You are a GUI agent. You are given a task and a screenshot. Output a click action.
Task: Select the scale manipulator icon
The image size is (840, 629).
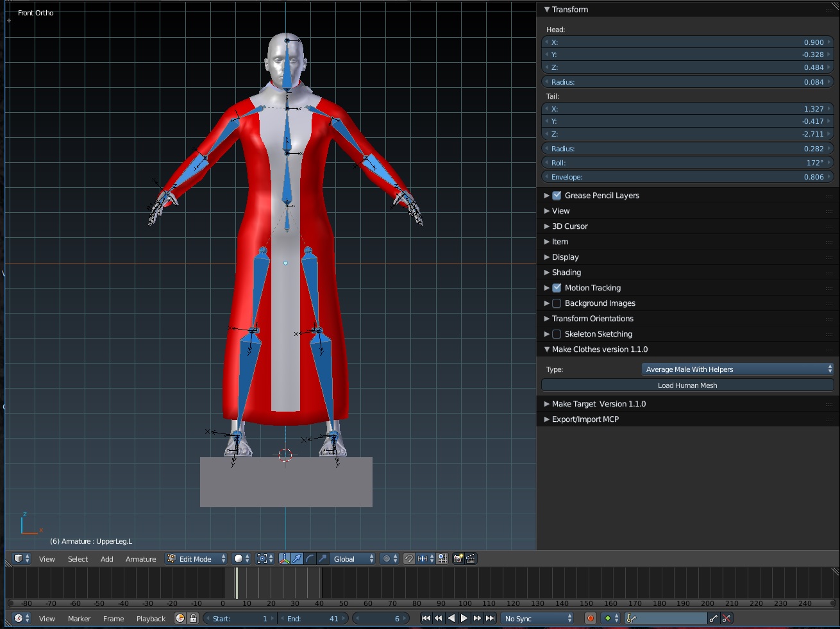tap(323, 558)
